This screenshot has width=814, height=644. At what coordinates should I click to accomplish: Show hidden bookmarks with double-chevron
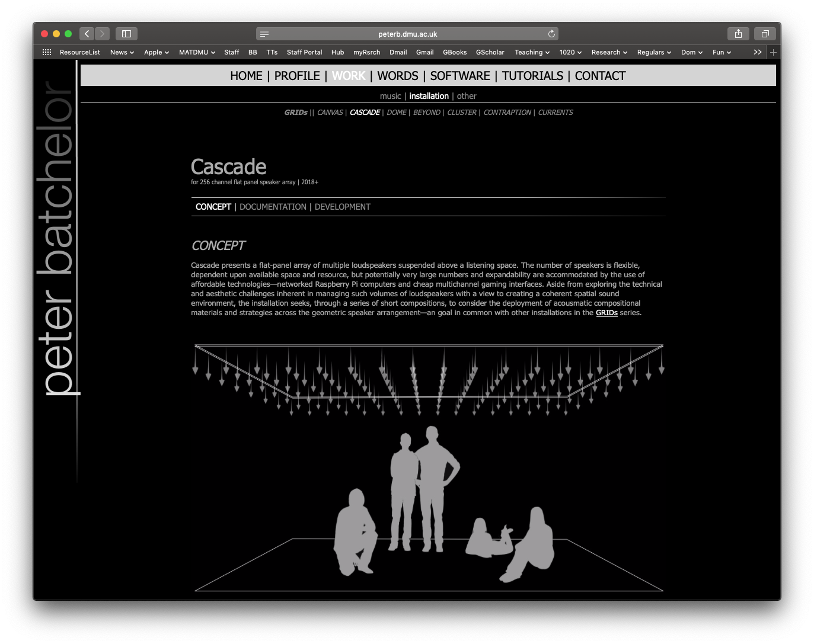point(757,52)
